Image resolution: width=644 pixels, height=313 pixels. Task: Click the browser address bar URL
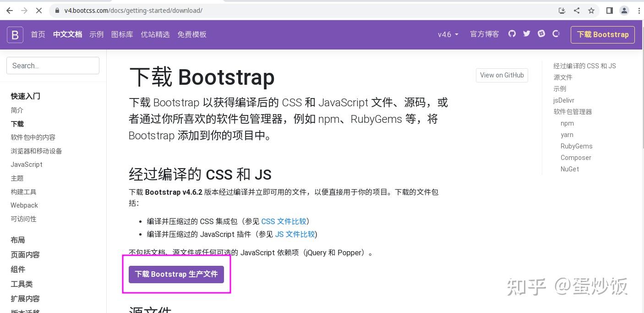pyautogui.click(x=133, y=11)
